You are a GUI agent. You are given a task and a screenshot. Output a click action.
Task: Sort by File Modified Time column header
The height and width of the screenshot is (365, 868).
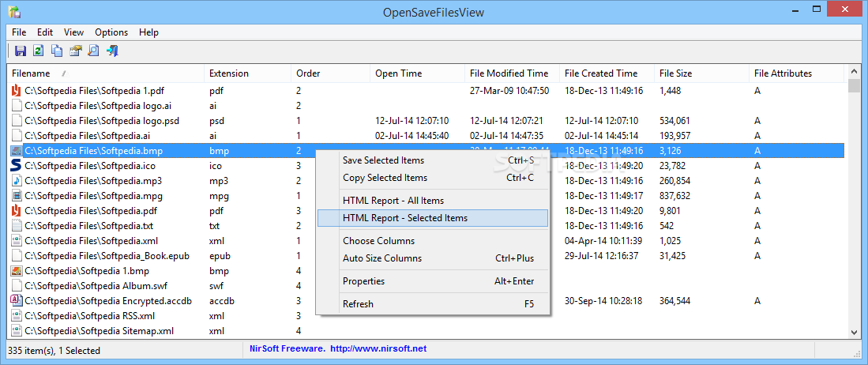[x=513, y=73]
